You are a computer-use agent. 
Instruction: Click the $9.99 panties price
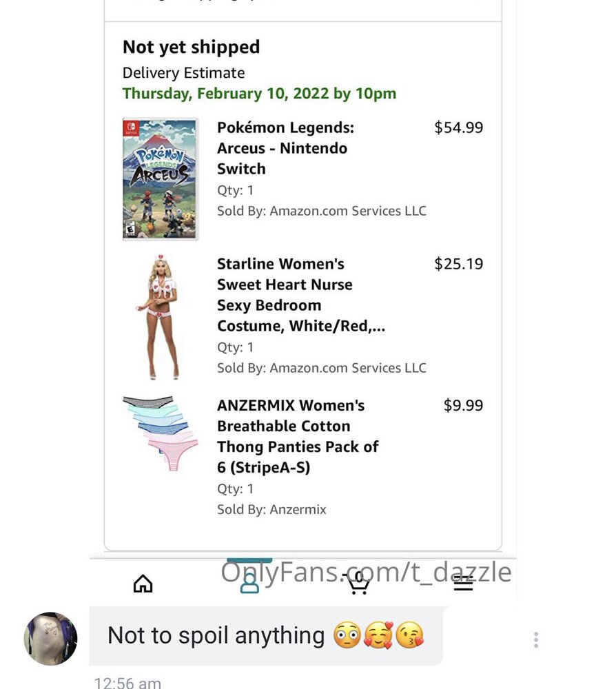[463, 405]
